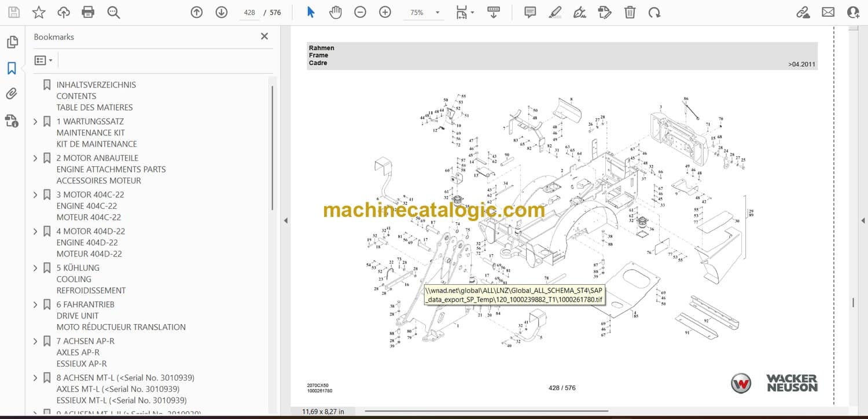Click the page number field showing 428
This screenshot has height=419, width=868.
tap(249, 12)
